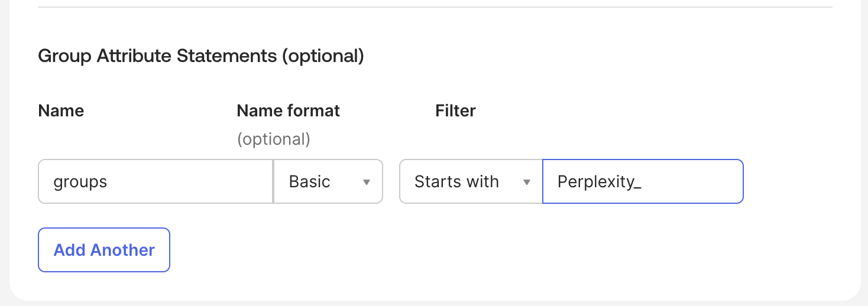The height and width of the screenshot is (306, 868).
Task: Select the word Basic in the dropdown
Action: (310, 181)
